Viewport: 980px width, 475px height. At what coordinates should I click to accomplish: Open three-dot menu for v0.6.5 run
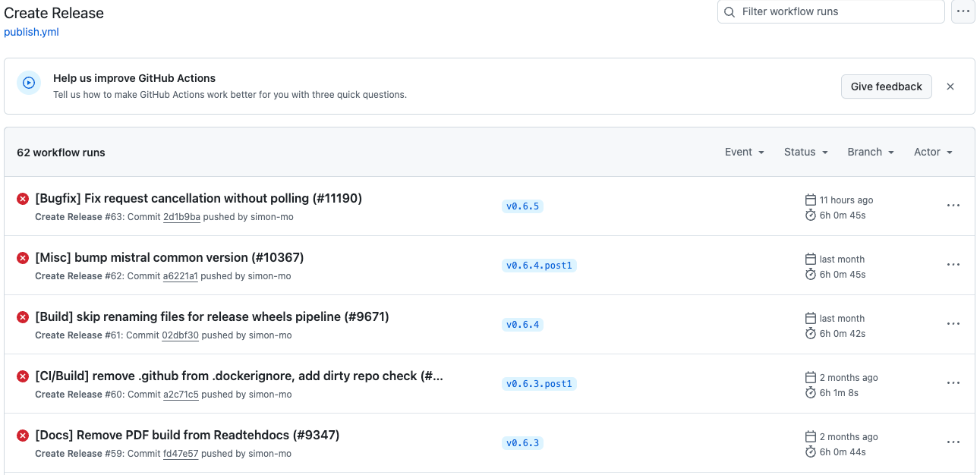[x=953, y=206]
